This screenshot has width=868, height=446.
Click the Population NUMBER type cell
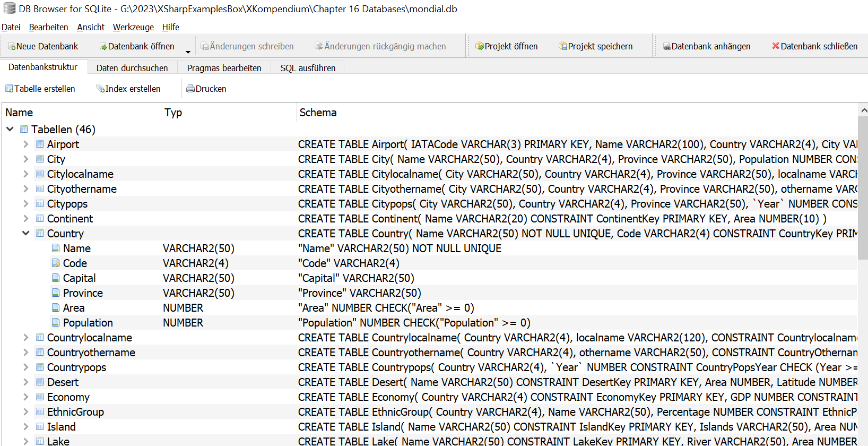pyautogui.click(x=183, y=323)
